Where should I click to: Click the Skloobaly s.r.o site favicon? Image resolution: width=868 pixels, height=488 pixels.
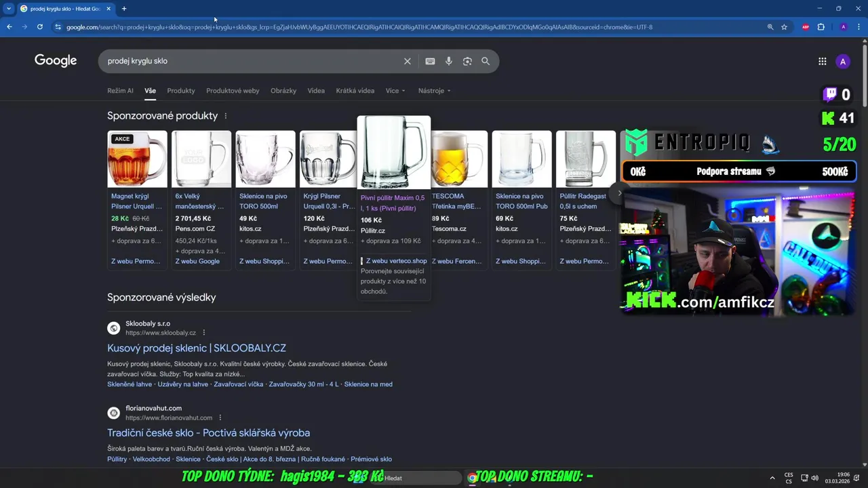click(x=114, y=328)
